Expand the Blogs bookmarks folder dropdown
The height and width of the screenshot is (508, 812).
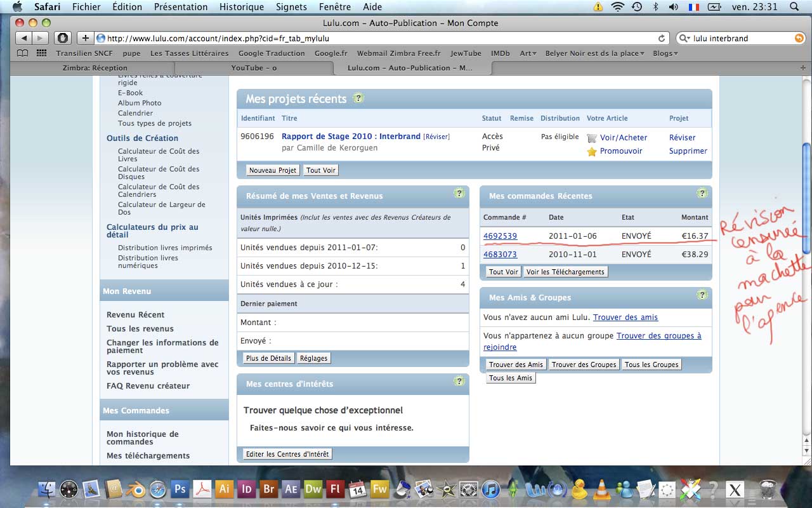[665, 53]
